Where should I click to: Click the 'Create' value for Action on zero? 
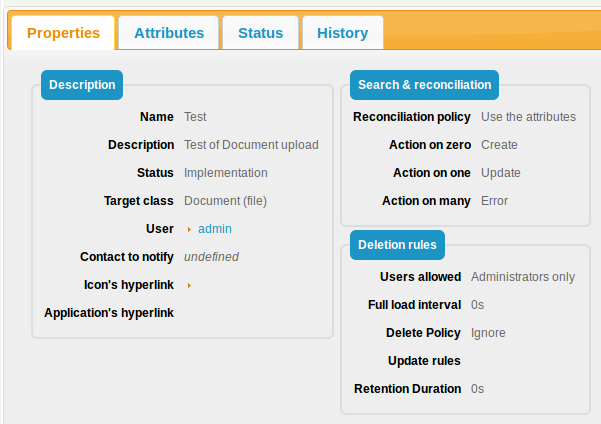499,145
